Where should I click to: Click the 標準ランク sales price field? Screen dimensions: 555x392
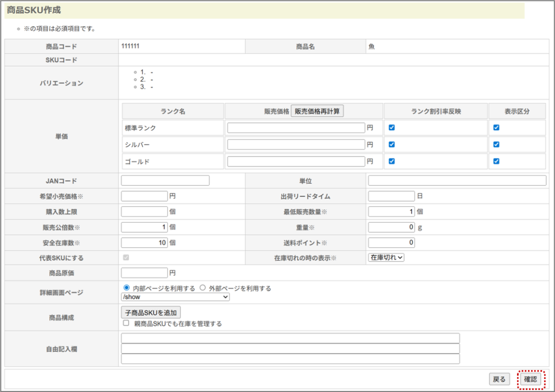pyautogui.click(x=296, y=128)
